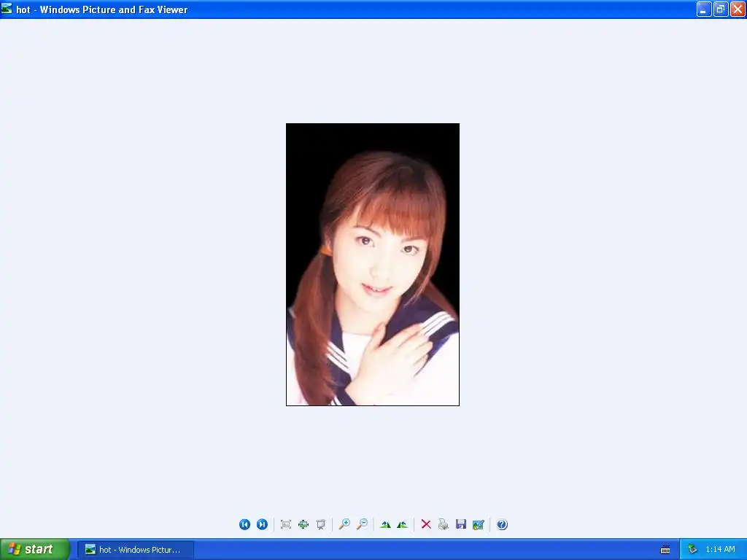Select the 'hot - Windows Pictur...' taskbar button
Screen dimensions: 747x560
136,550
